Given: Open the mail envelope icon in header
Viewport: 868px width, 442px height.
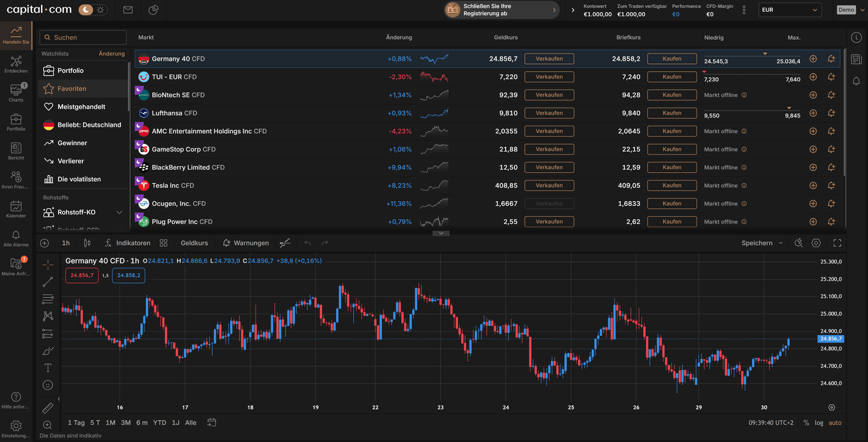Looking at the screenshot, I should click(128, 10).
